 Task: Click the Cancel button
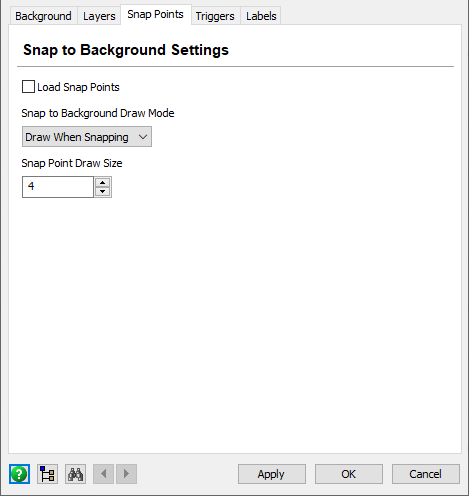point(426,474)
